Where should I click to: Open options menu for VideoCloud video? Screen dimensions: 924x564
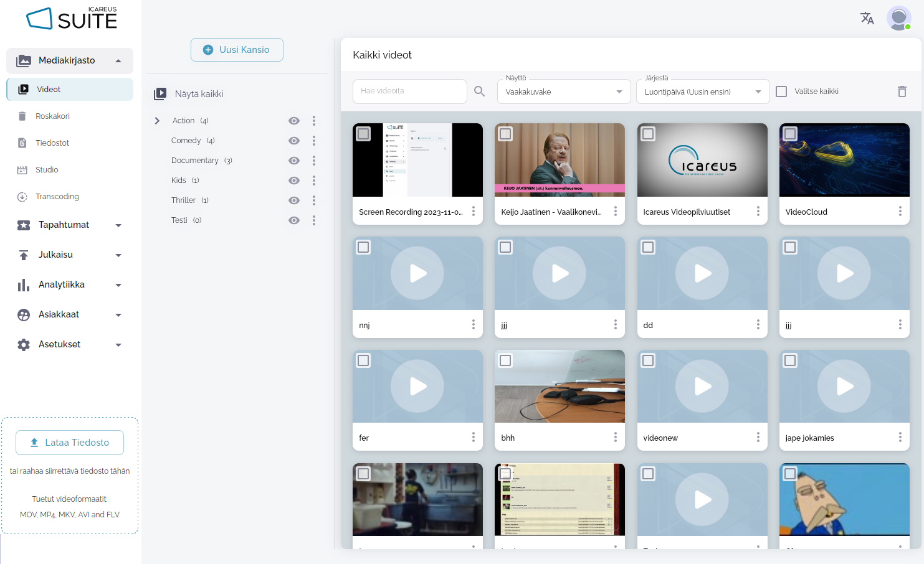click(900, 212)
